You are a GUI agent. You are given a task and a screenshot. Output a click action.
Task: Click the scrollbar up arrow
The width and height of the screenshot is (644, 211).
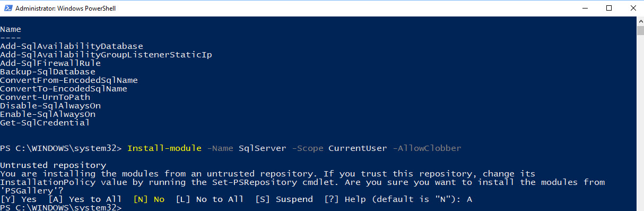coord(640,21)
